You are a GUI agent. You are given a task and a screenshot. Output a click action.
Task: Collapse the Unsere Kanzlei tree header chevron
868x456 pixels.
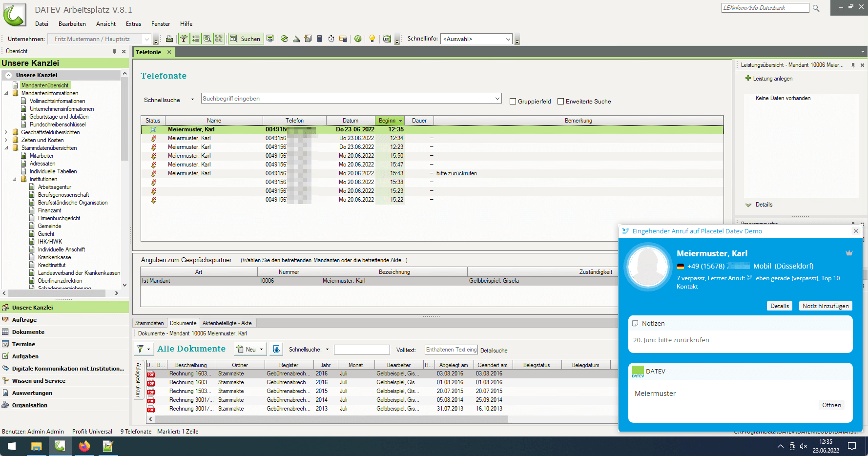(x=8, y=75)
